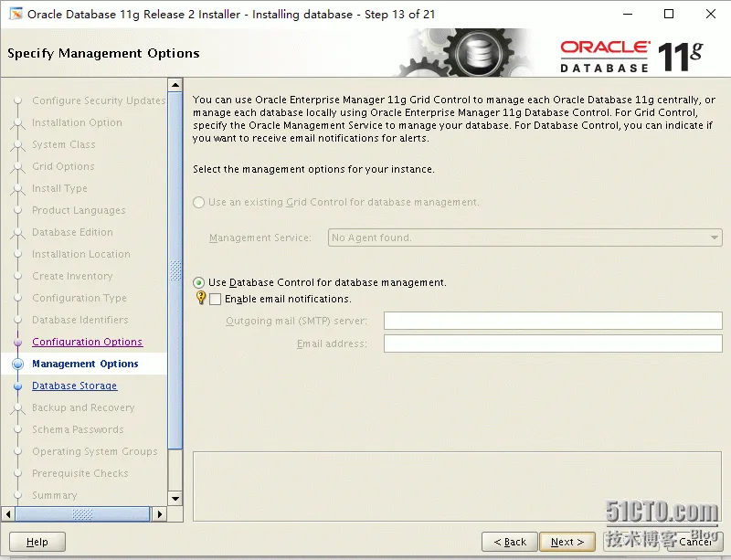Click the Summary step
Viewport: 731px width, 560px height.
[x=54, y=495]
